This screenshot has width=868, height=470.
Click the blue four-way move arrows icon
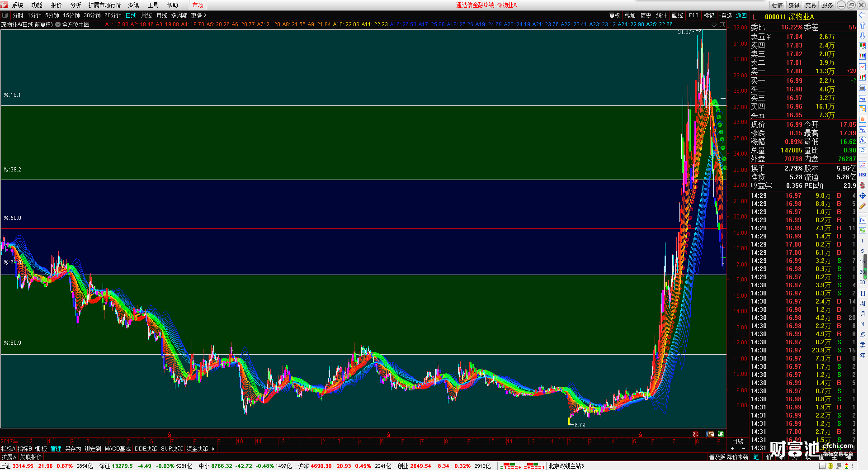click(x=862, y=196)
